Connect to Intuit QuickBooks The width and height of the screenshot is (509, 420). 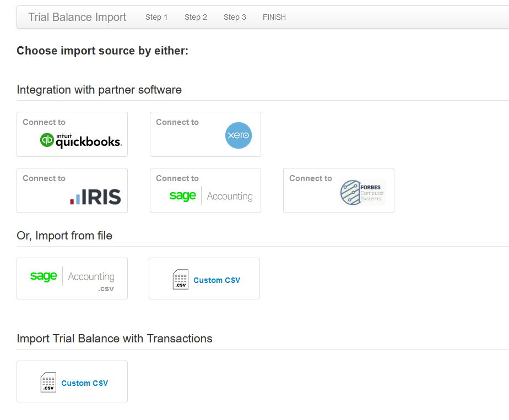point(72,134)
